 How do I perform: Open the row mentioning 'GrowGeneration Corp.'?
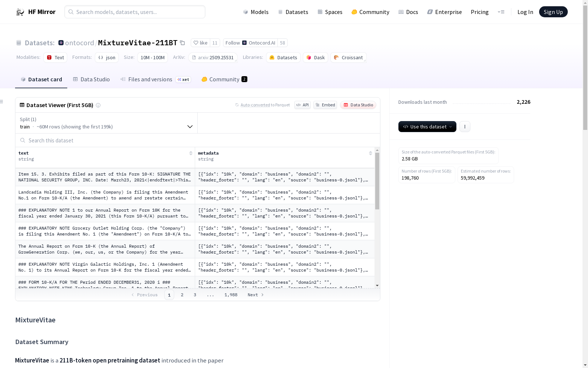[195, 249]
